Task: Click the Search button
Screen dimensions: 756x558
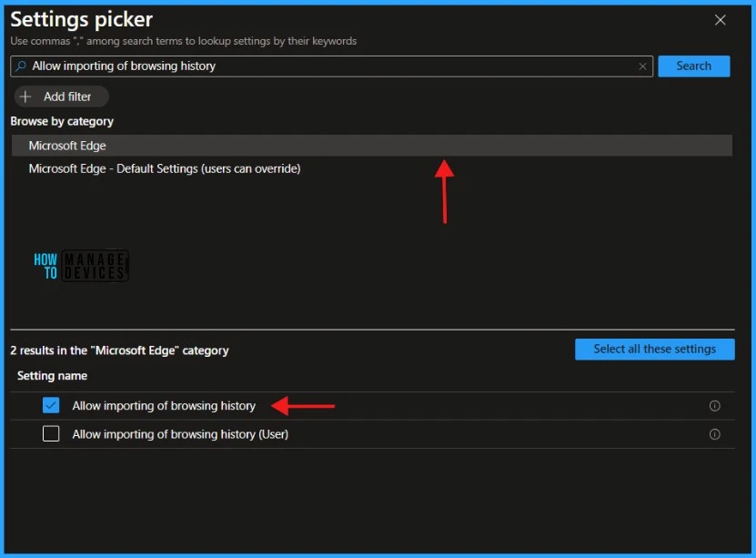Action: [693, 66]
